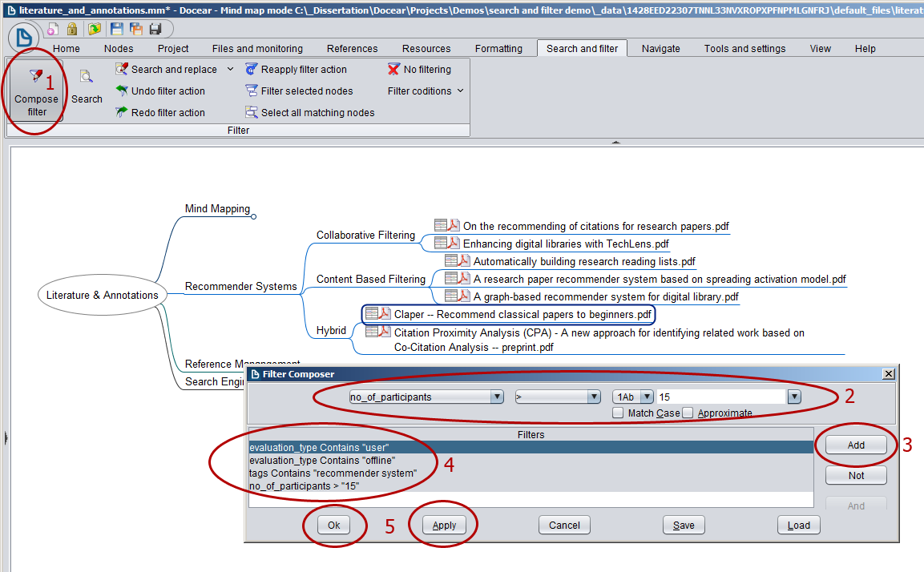Select the Search and filter tab

pyautogui.click(x=583, y=48)
